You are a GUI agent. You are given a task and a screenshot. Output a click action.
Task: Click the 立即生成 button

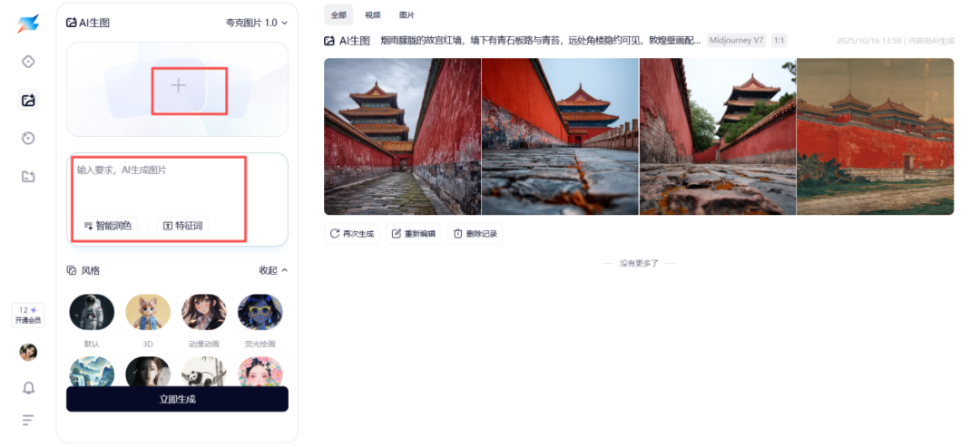coord(178,399)
